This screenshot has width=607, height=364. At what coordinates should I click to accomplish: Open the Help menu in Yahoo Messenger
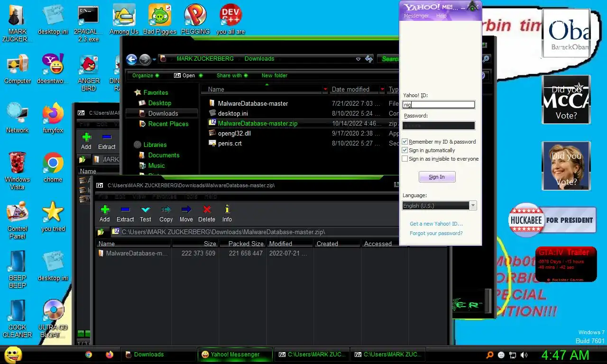click(x=441, y=16)
